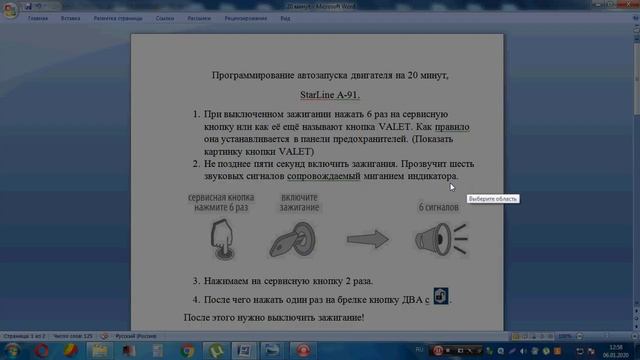Screen dimensions: 640x360
Task: Open file explorer folder on taskbar
Action: (99, 351)
